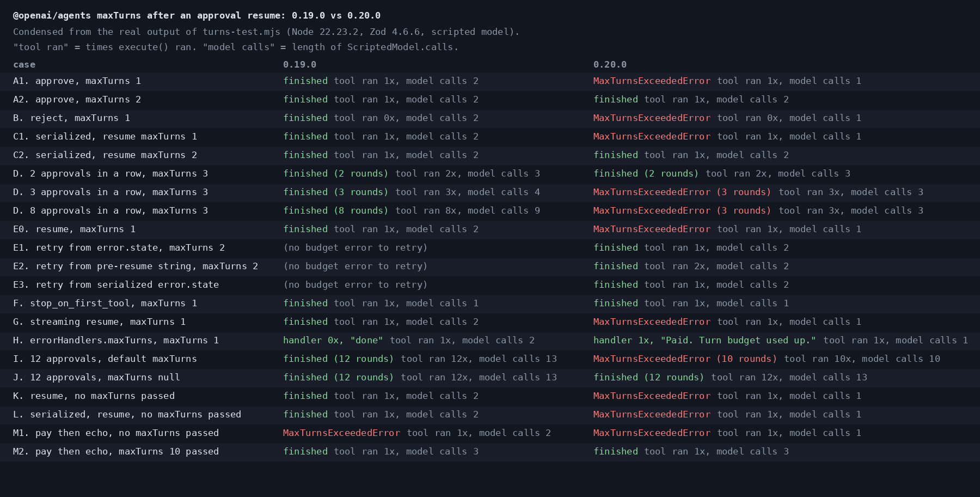
Task: Click the 0.19.0 'finished (3 rounds)' result
Action: [x=336, y=192]
